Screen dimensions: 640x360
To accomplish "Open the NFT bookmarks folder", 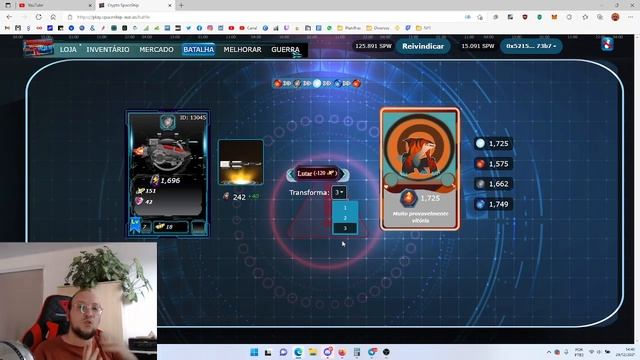I will pyautogui.click(x=423, y=28).
